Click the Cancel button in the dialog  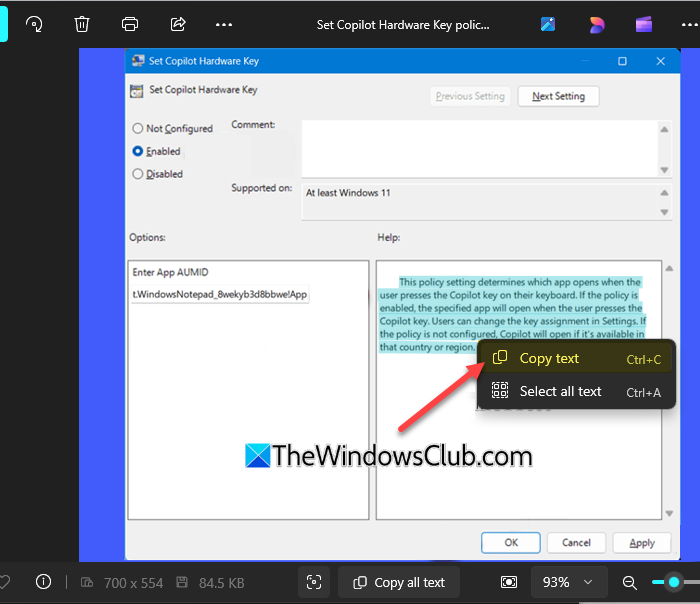click(x=576, y=542)
